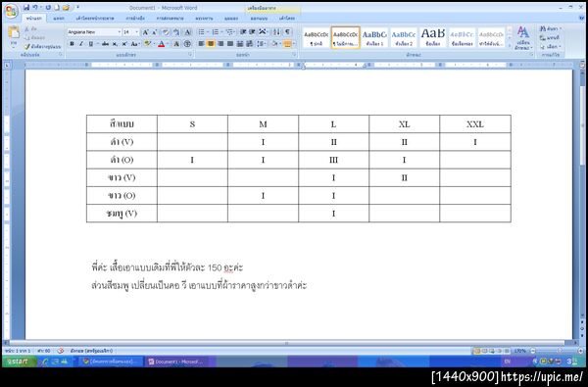Open the Insert ribbon tab

59,18
